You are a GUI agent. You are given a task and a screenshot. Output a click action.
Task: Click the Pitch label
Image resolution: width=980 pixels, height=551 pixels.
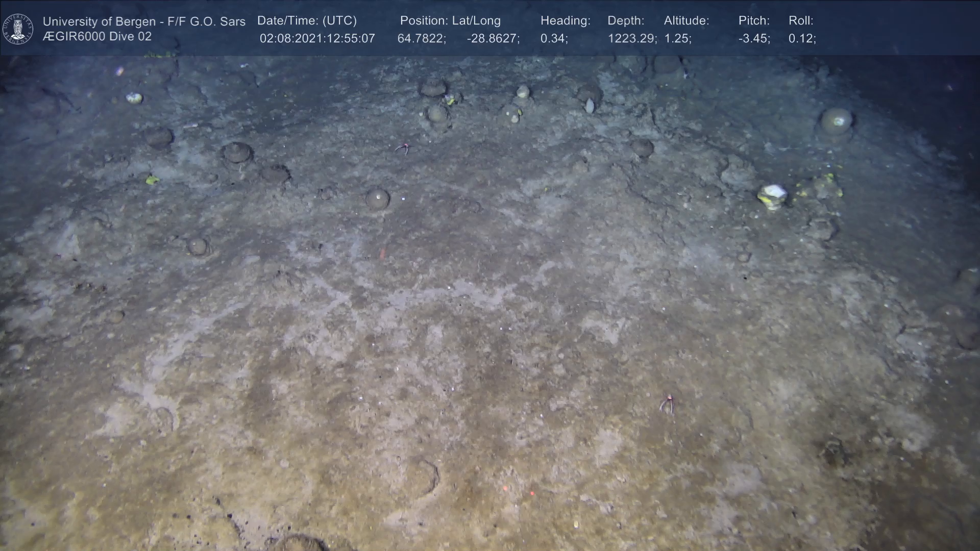[754, 21]
